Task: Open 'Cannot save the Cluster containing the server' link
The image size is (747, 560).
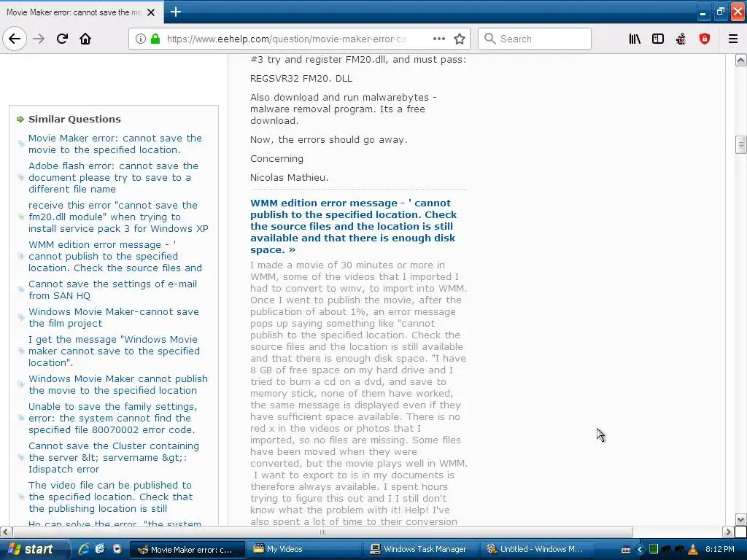Action: tap(113, 458)
